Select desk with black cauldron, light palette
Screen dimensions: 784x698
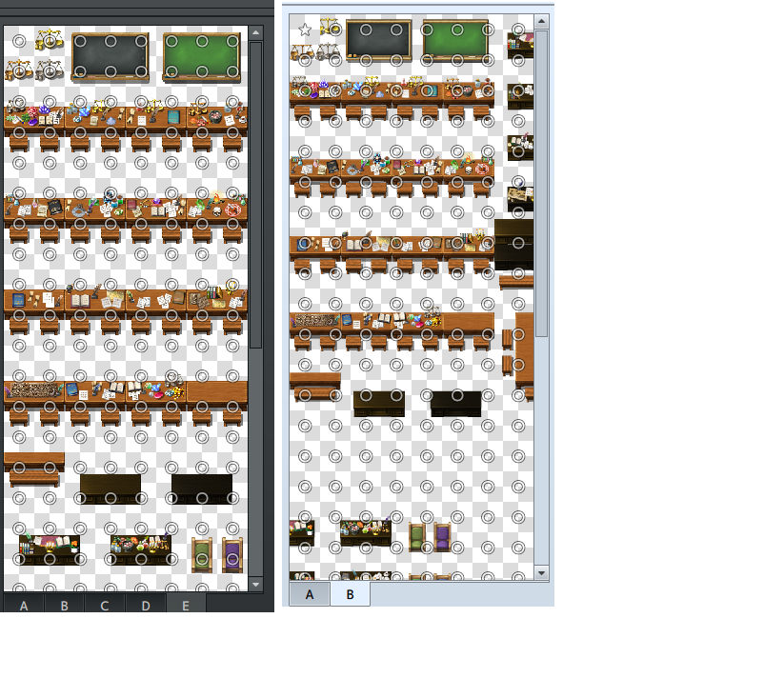click(x=469, y=91)
